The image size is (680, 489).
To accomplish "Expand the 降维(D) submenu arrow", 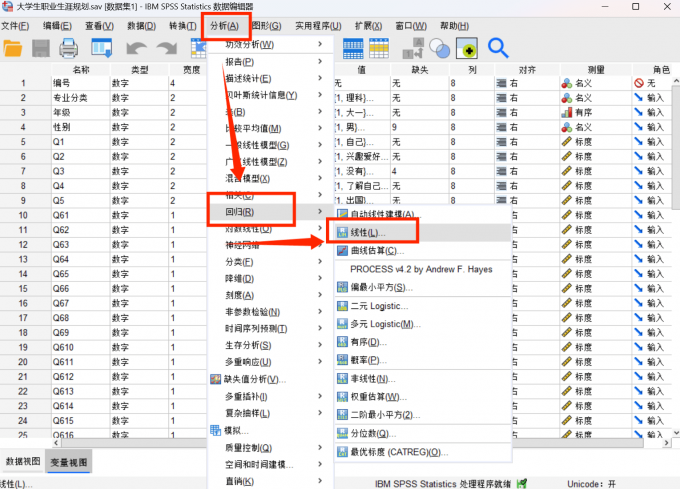I will [x=320, y=278].
